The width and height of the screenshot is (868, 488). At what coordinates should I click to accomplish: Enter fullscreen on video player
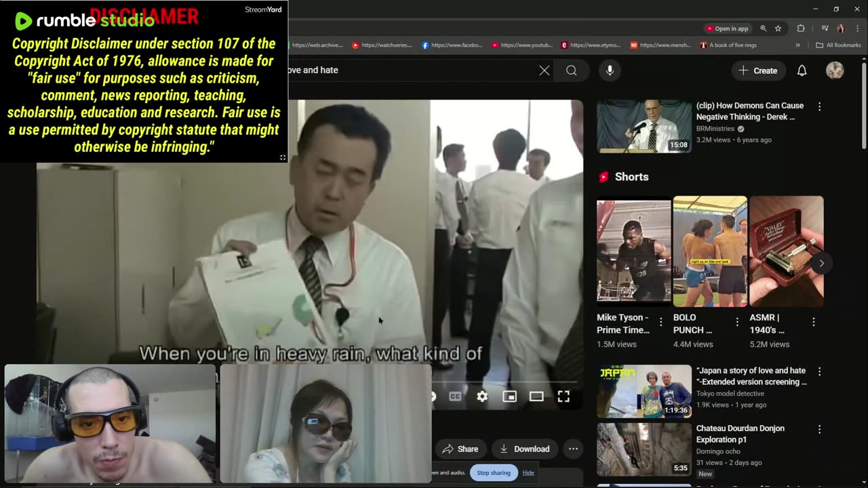(x=564, y=396)
